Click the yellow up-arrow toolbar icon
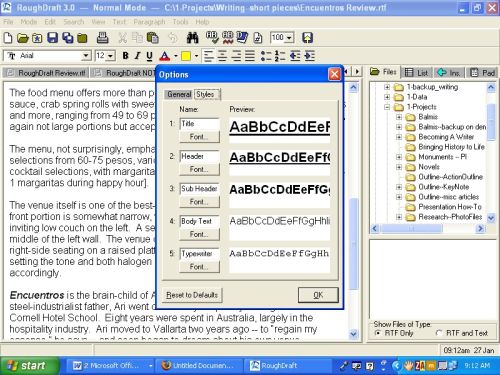 (307, 38)
